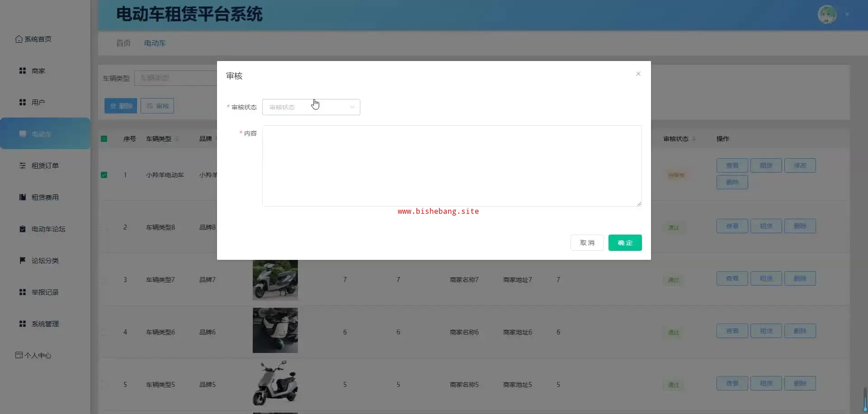Open the scooter thumbnail in row 3
This screenshot has width=868, height=414.
pyautogui.click(x=275, y=280)
